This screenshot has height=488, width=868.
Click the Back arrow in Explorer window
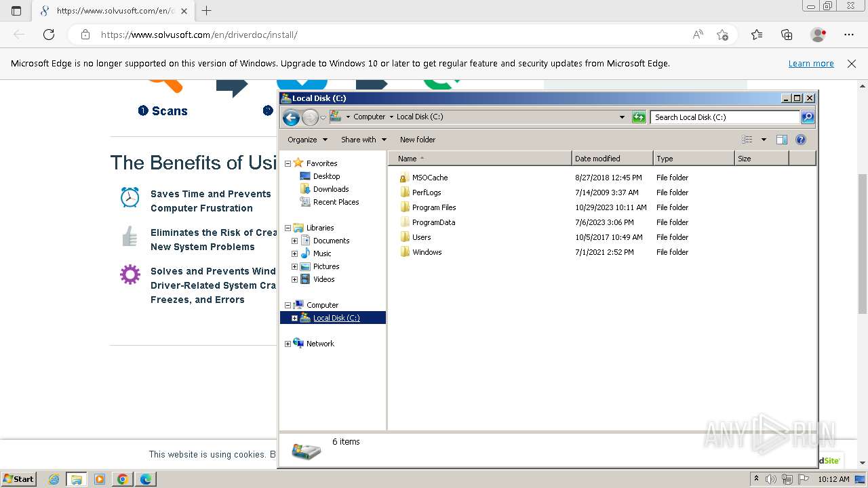(291, 117)
